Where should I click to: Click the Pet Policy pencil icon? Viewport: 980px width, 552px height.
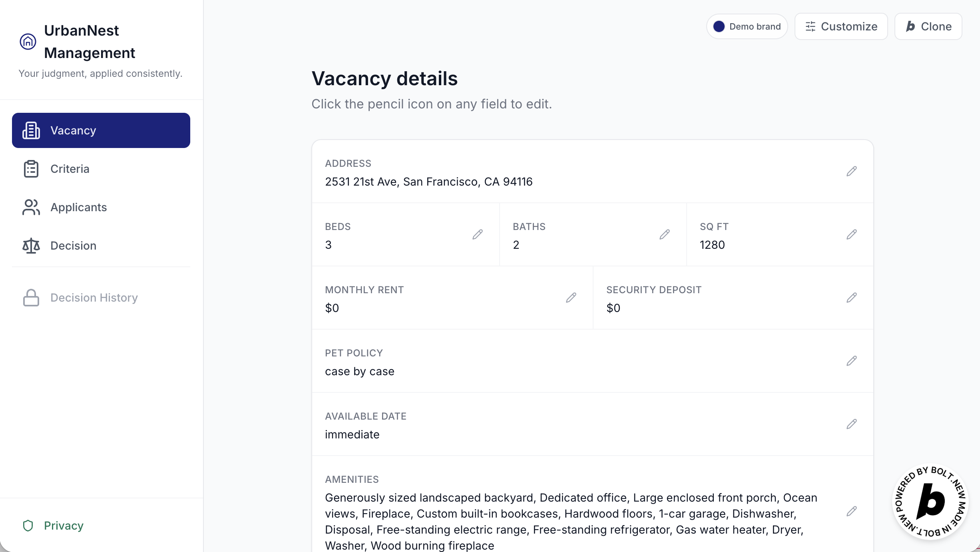click(x=851, y=361)
